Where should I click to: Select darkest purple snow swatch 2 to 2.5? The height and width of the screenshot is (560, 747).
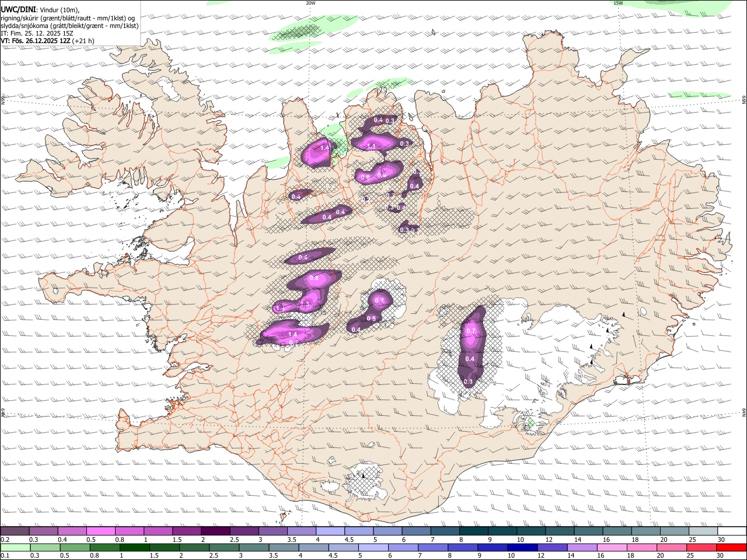click(x=215, y=531)
